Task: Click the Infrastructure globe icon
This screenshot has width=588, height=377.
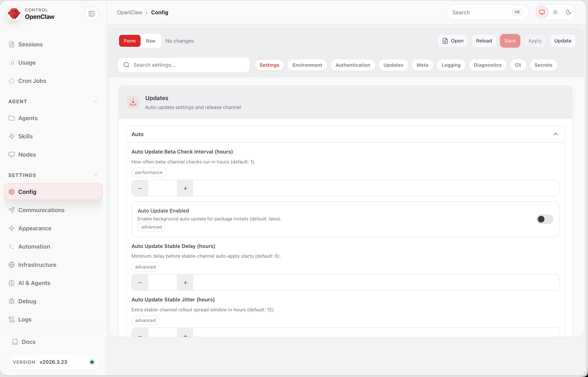Action: pos(12,265)
